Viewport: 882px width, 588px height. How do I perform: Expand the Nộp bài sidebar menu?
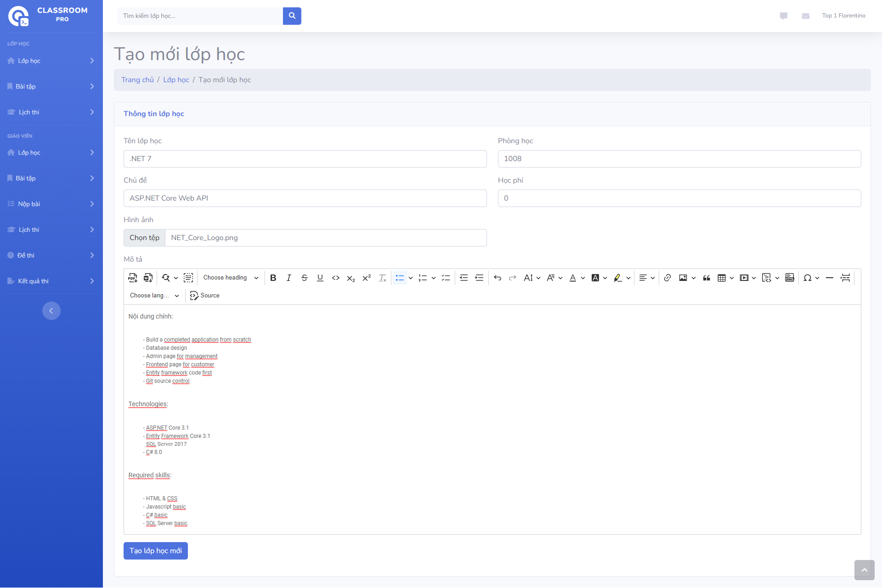point(51,204)
